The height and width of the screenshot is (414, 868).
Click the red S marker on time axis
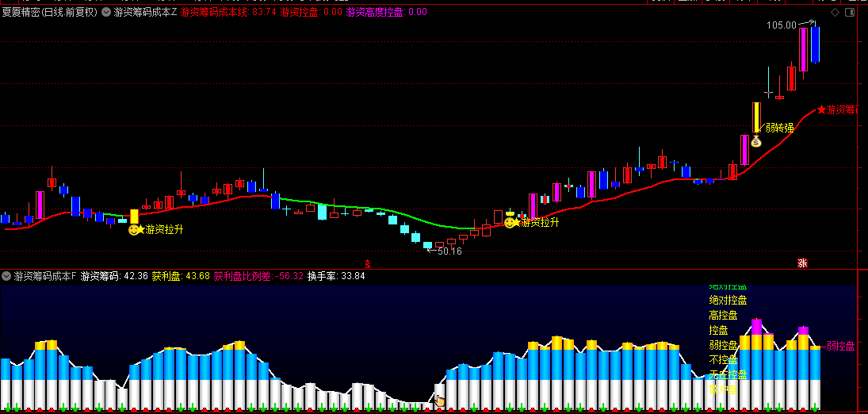(366, 263)
